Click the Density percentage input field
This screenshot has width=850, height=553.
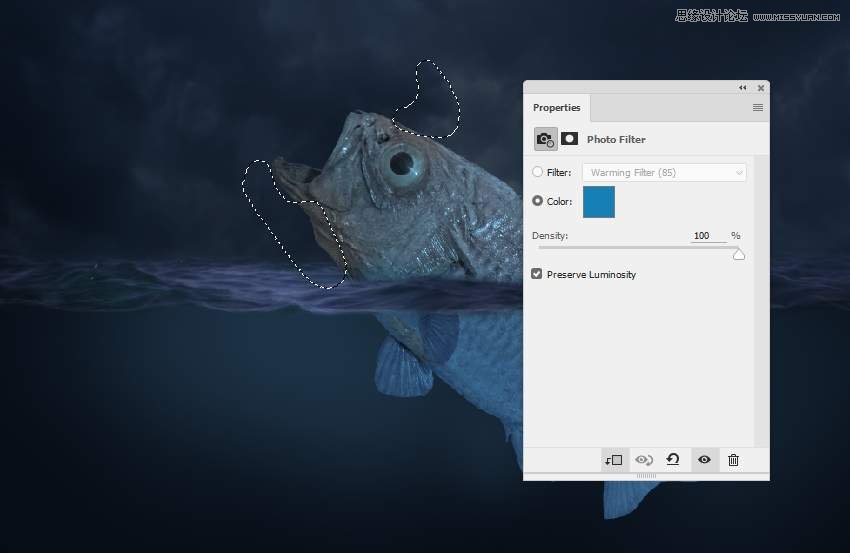pos(707,236)
